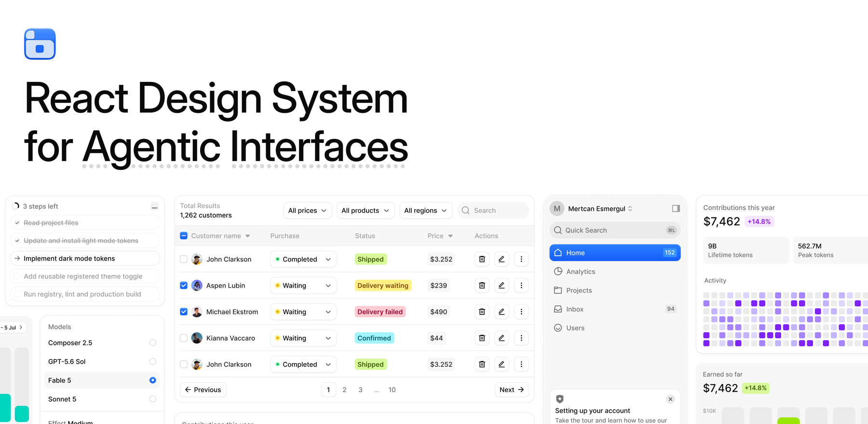Delete the $3.252 Shipped bottom row
The height and width of the screenshot is (424, 868).
[482, 364]
